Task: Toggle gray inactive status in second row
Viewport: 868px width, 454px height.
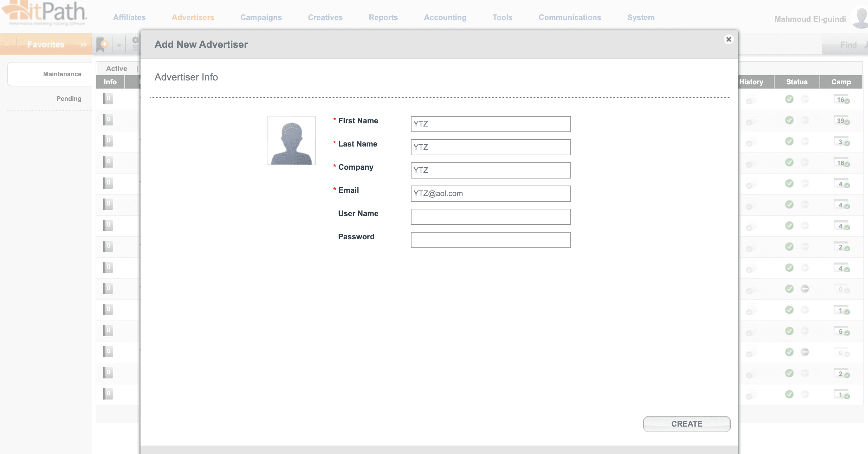Action: pos(805,120)
